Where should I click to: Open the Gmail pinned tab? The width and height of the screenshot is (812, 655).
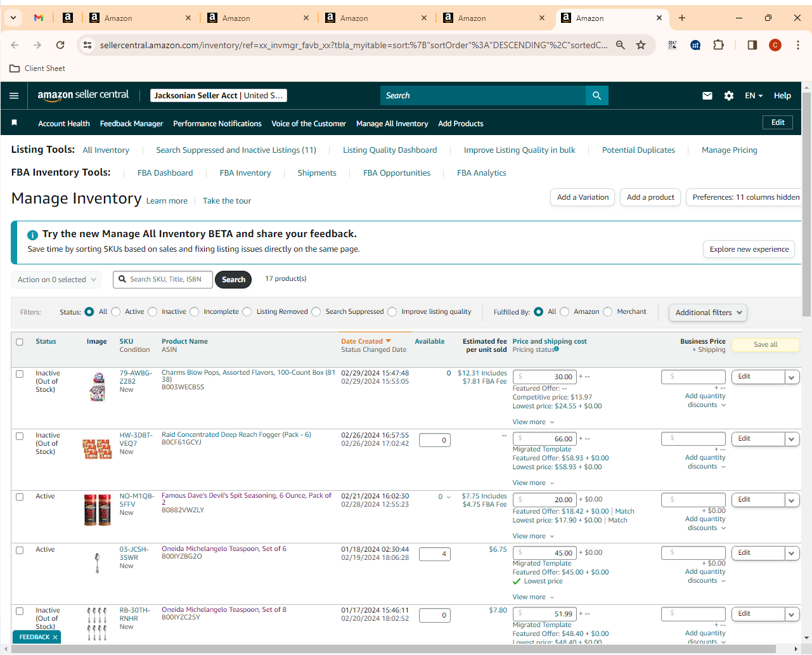coord(39,18)
